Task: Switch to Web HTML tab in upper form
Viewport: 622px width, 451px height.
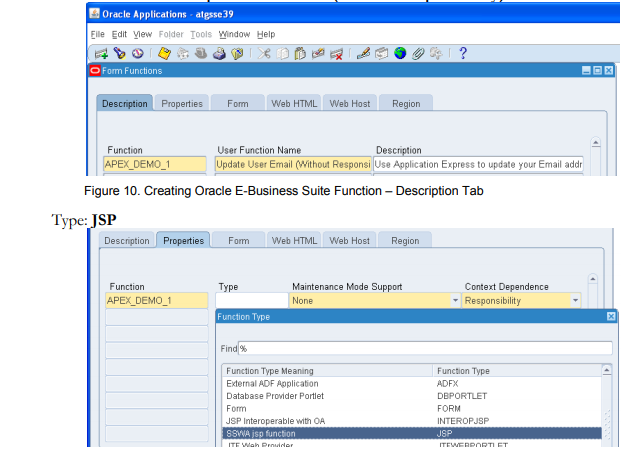Action: 293,103
